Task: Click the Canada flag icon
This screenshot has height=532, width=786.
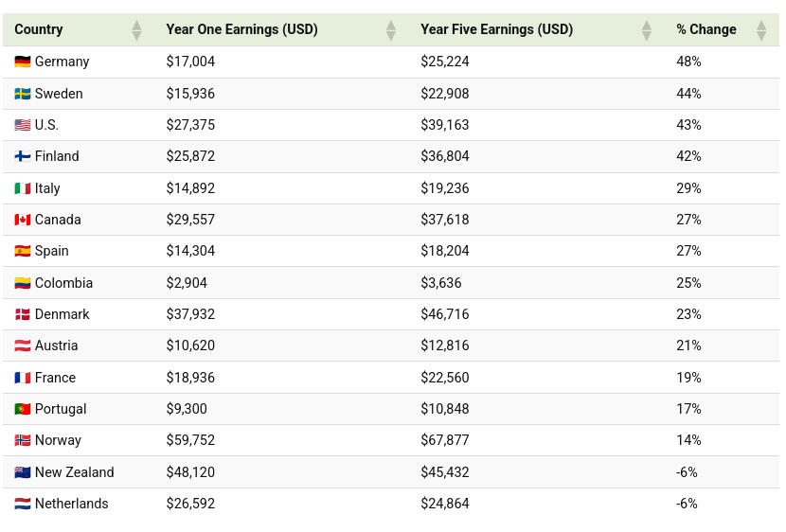Action: [x=23, y=220]
